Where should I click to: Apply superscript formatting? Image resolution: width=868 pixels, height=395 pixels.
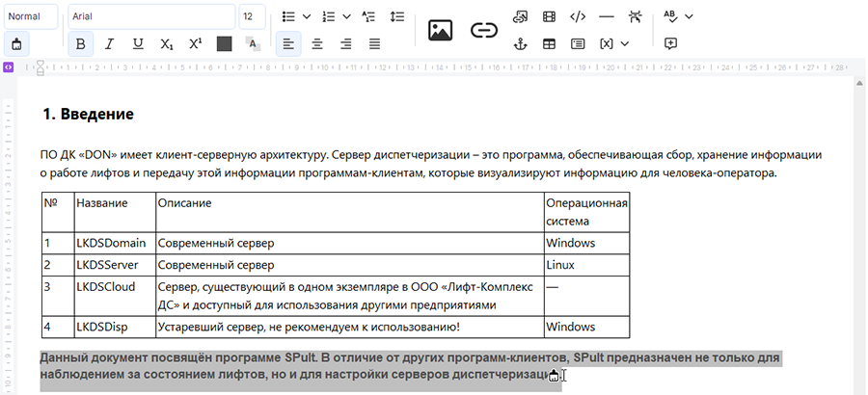click(196, 44)
